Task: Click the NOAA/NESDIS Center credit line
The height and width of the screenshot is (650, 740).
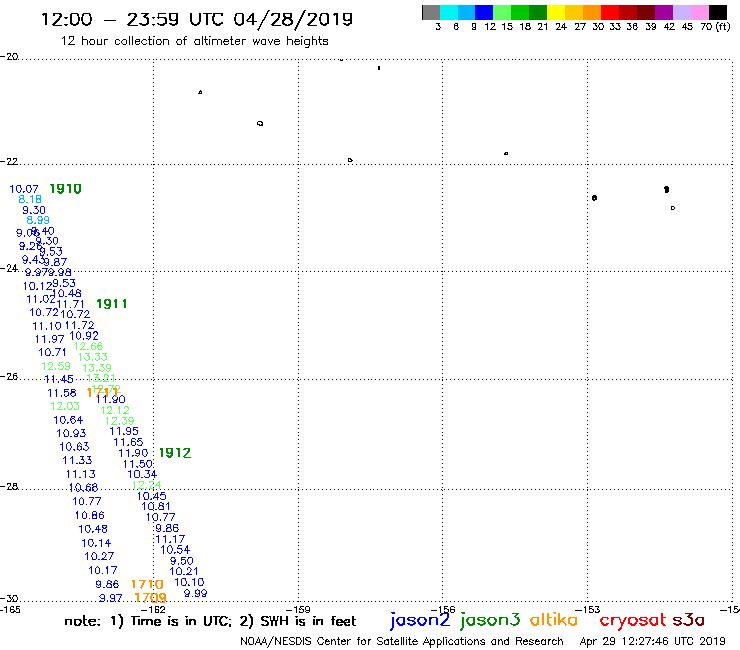Action: click(402, 641)
